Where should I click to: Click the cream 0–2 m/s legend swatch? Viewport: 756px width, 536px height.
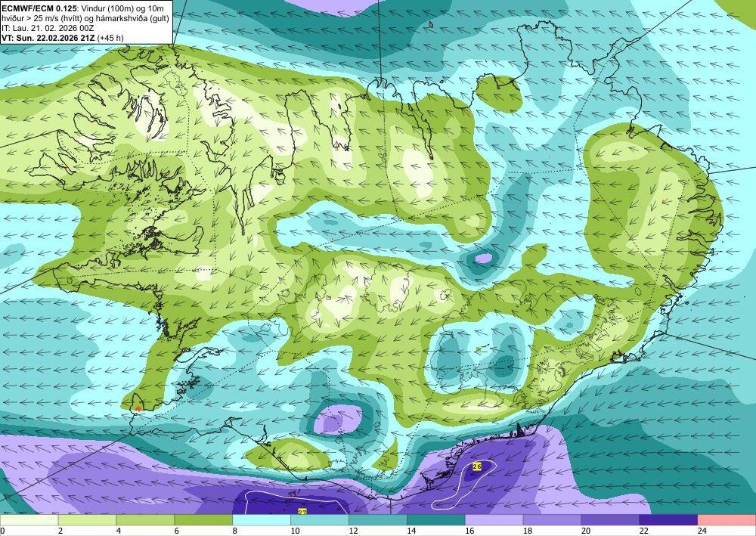(29, 520)
